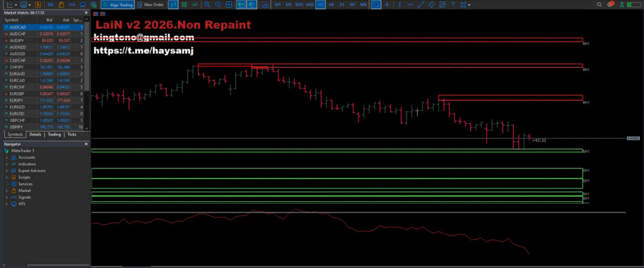
Task: Click the New Order button
Action: point(150,5)
